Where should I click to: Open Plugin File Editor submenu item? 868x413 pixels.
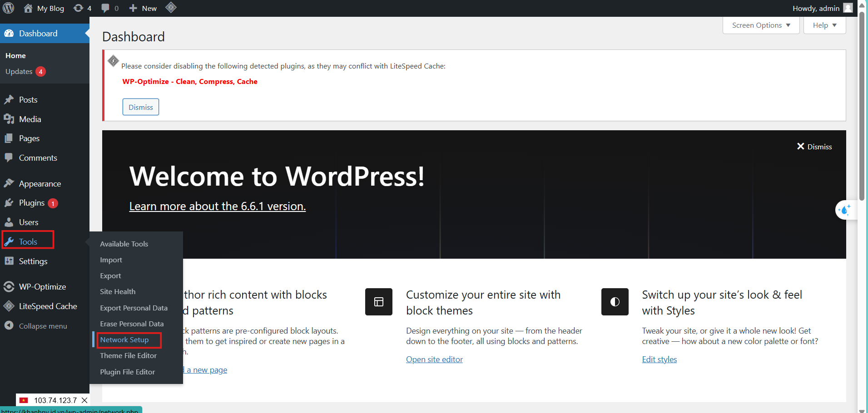point(127,372)
